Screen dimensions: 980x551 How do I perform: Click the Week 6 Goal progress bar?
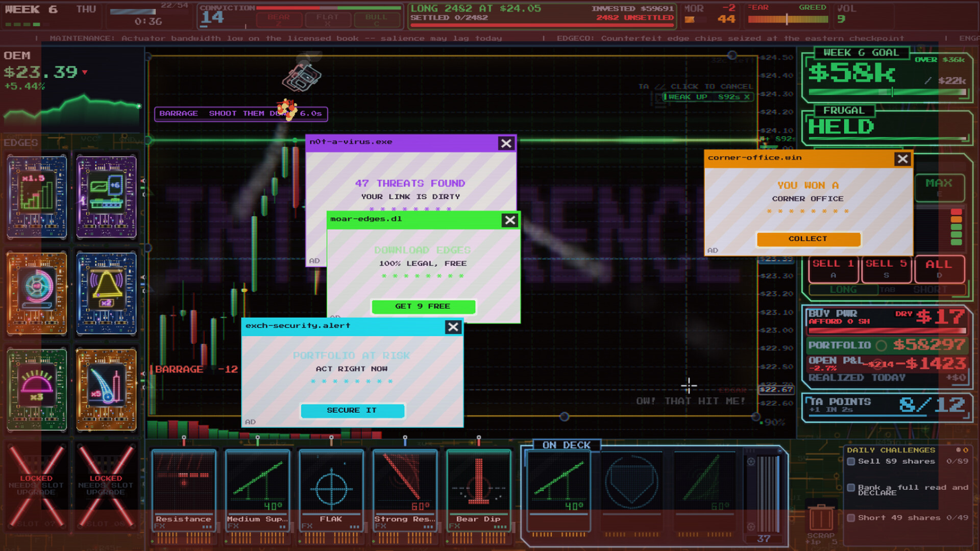coord(888,92)
